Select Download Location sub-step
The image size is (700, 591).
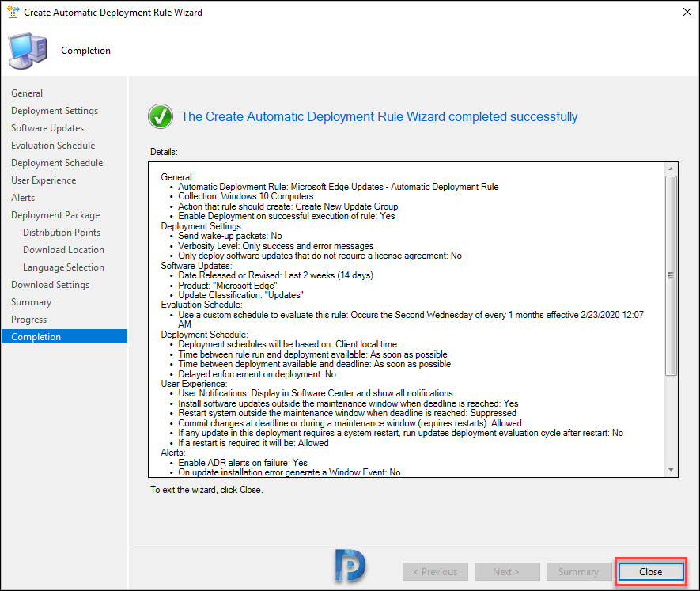[x=63, y=250]
